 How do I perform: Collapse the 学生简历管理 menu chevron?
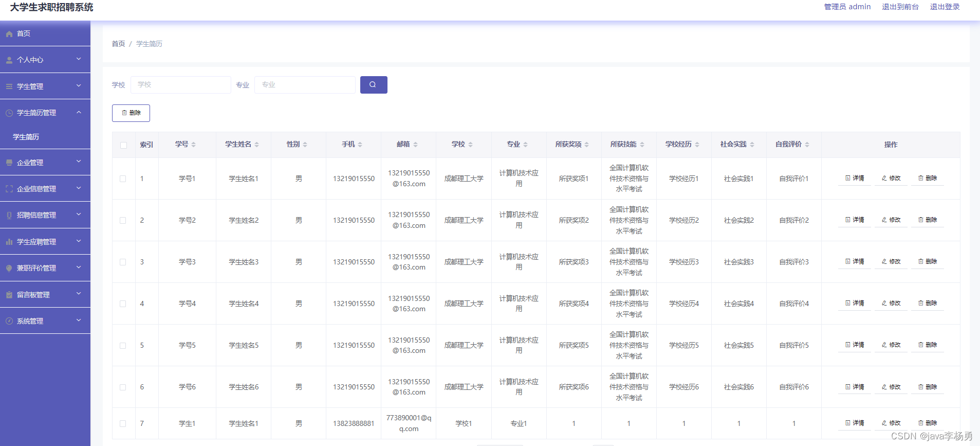pos(79,112)
